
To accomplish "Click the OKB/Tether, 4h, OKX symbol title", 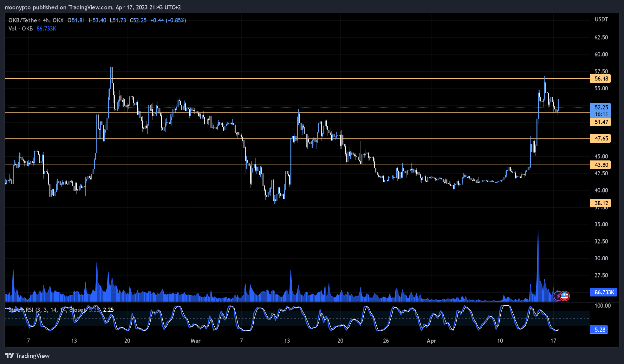I will point(36,20).
